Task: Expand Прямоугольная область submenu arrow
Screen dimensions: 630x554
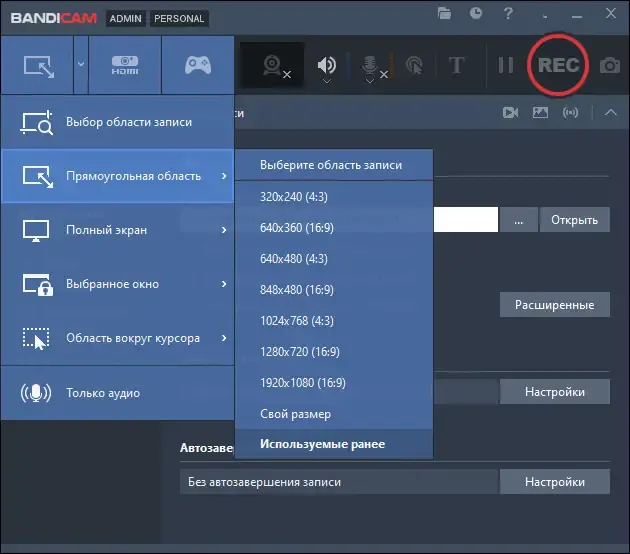Action: [224, 176]
